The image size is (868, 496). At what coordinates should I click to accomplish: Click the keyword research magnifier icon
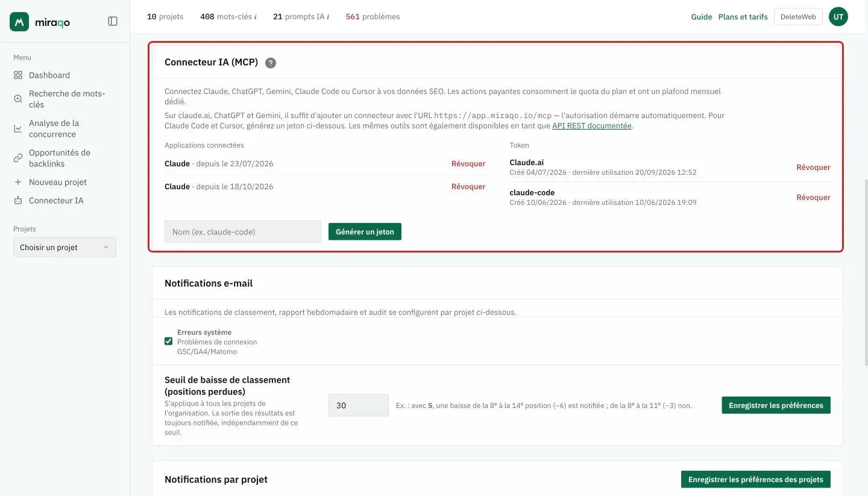coord(18,99)
